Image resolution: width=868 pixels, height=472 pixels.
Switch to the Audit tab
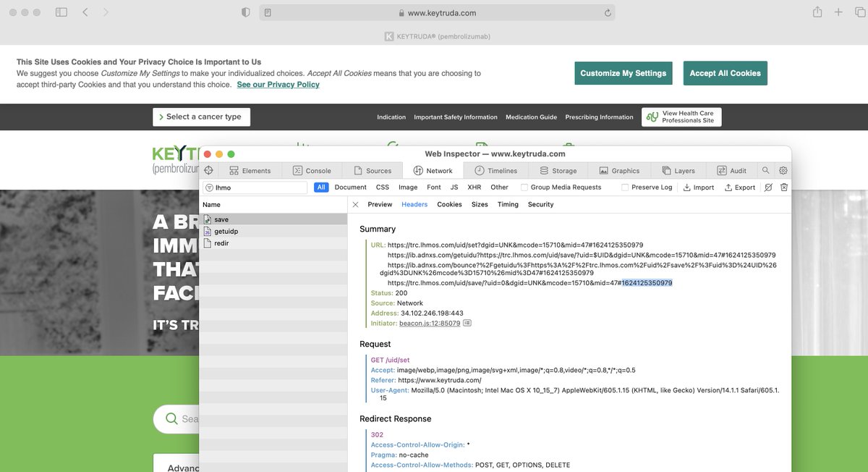(732, 171)
